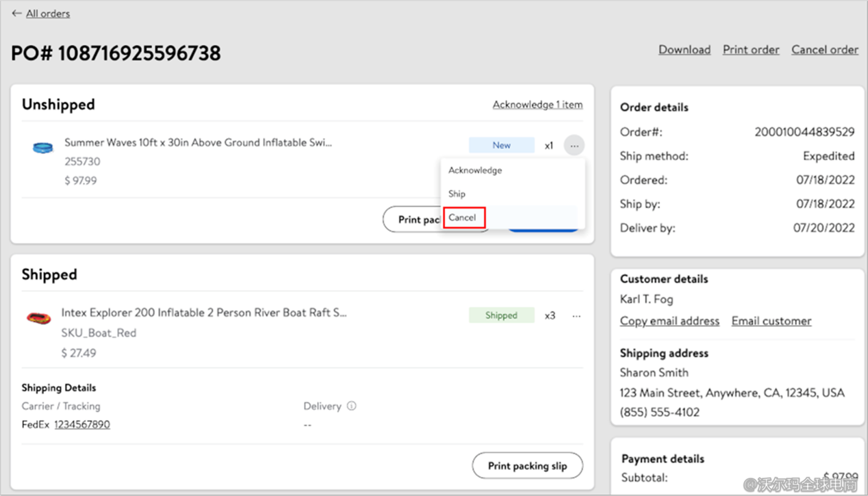Click Print packing slip in Shipped section
This screenshot has width=868, height=496.
tap(527, 466)
